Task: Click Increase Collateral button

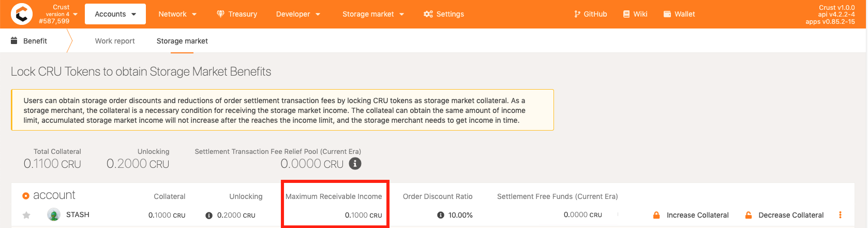Action: click(691, 215)
